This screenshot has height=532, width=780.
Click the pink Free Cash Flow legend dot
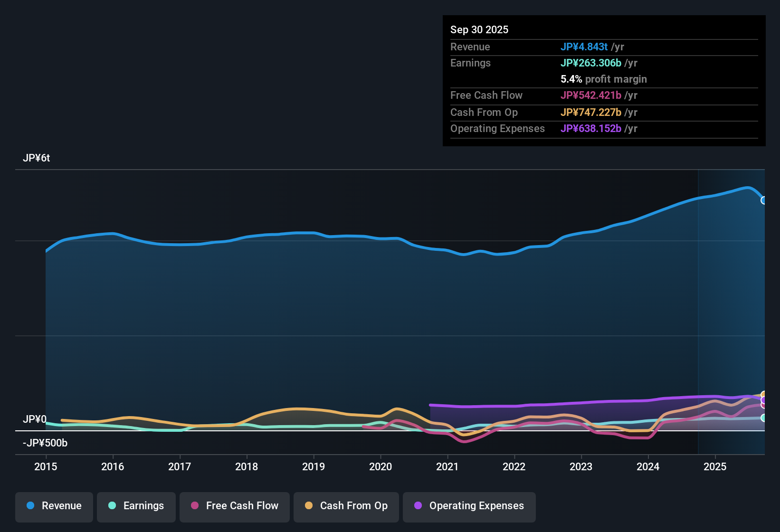[194, 506]
